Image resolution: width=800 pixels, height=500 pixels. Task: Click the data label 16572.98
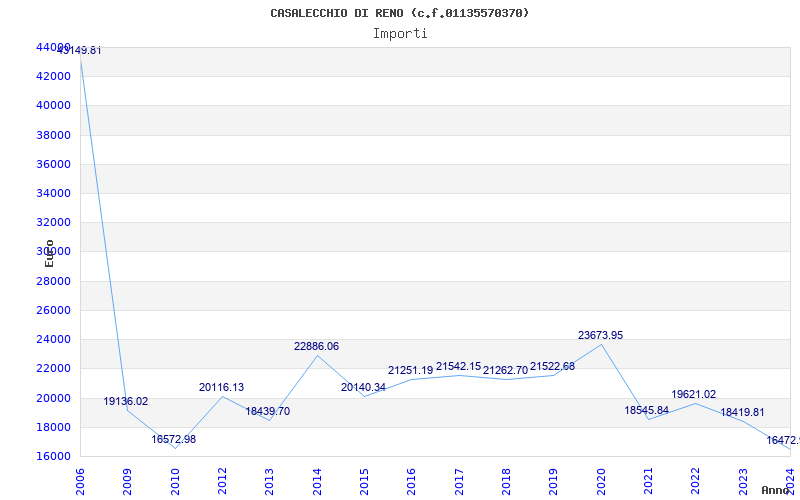pyautogui.click(x=173, y=439)
